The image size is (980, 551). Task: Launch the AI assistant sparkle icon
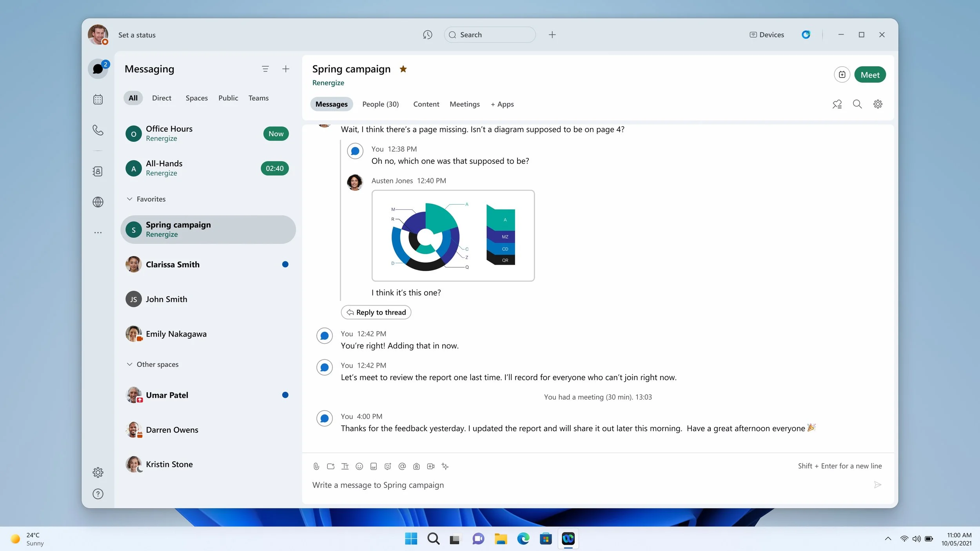pyautogui.click(x=445, y=466)
